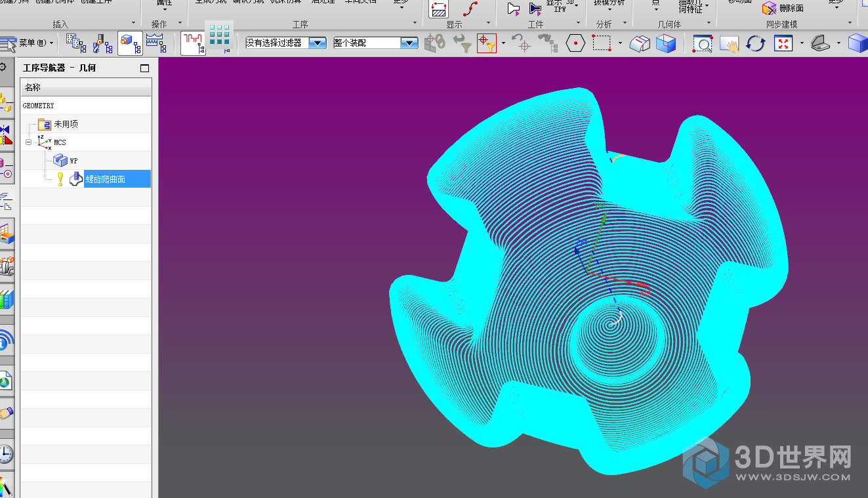The image size is (868, 498).
Task: Expand the 操作 group arrow
Action: coord(180,24)
